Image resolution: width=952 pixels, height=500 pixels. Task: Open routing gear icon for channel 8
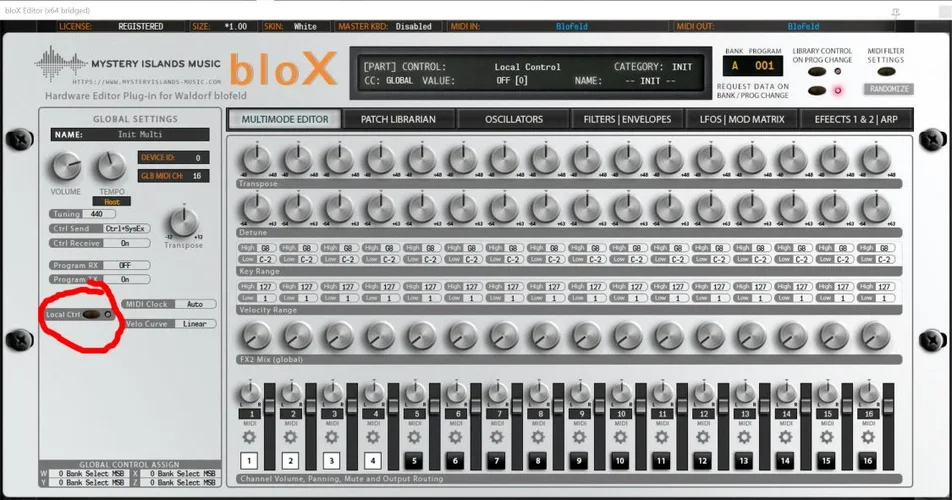[x=538, y=437]
